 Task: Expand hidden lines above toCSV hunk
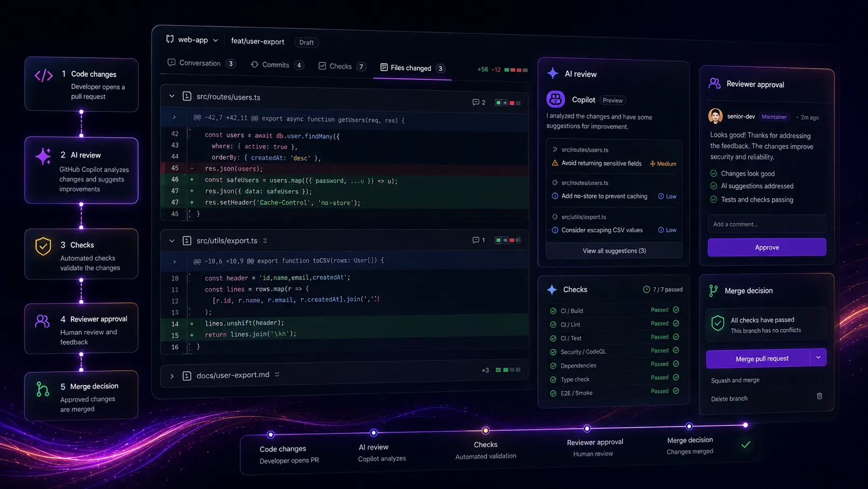coord(174,261)
